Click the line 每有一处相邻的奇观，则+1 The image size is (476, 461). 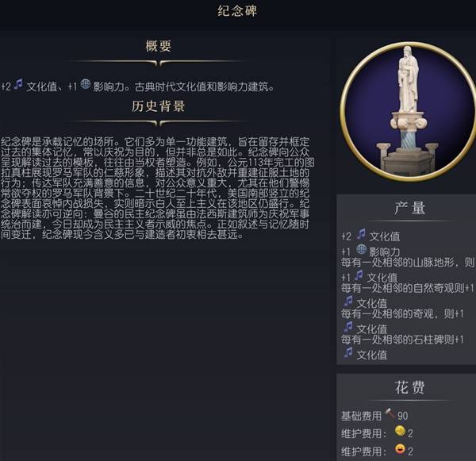tap(402, 313)
